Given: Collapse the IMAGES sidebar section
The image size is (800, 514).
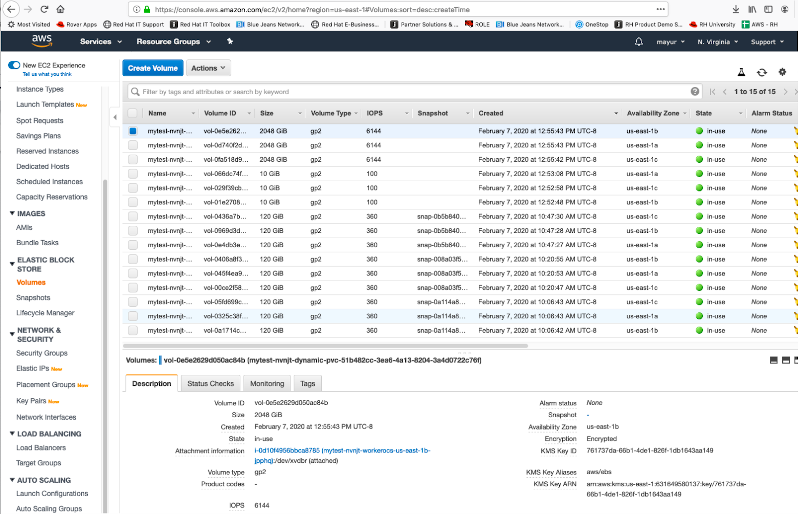Looking at the screenshot, I should (12, 213).
